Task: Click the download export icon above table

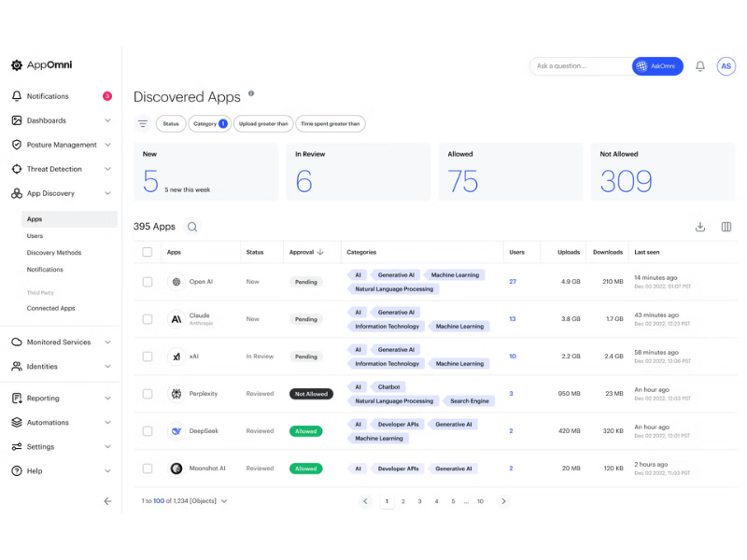Action: click(x=700, y=227)
